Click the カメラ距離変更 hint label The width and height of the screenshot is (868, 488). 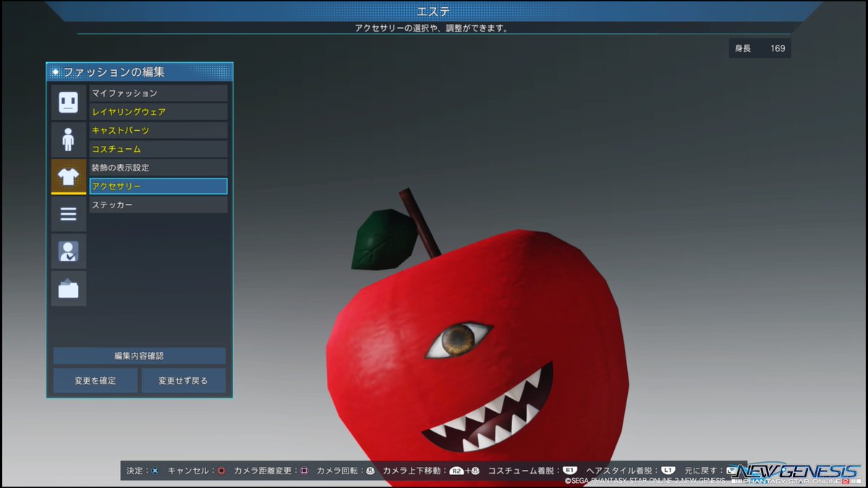coord(263,471)
